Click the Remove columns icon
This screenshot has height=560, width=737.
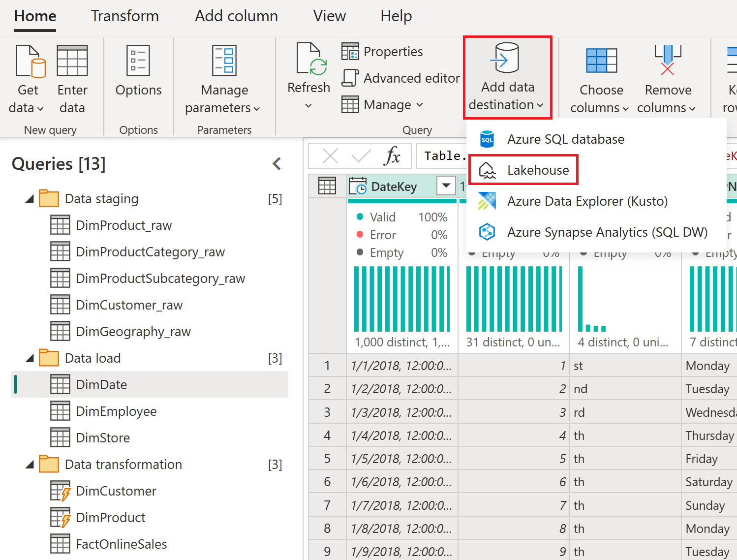click(x=668, y=60)
